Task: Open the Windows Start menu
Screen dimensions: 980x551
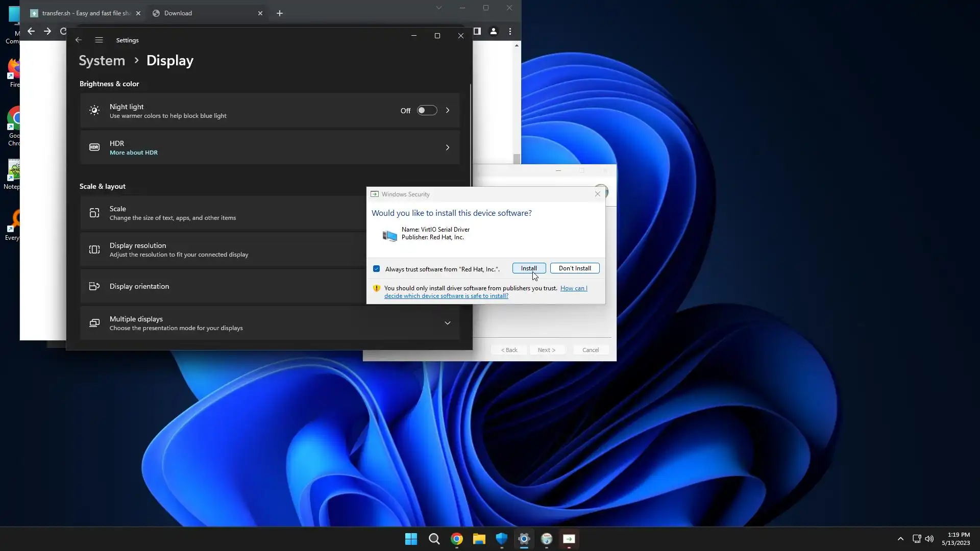Action: point(411,539)
